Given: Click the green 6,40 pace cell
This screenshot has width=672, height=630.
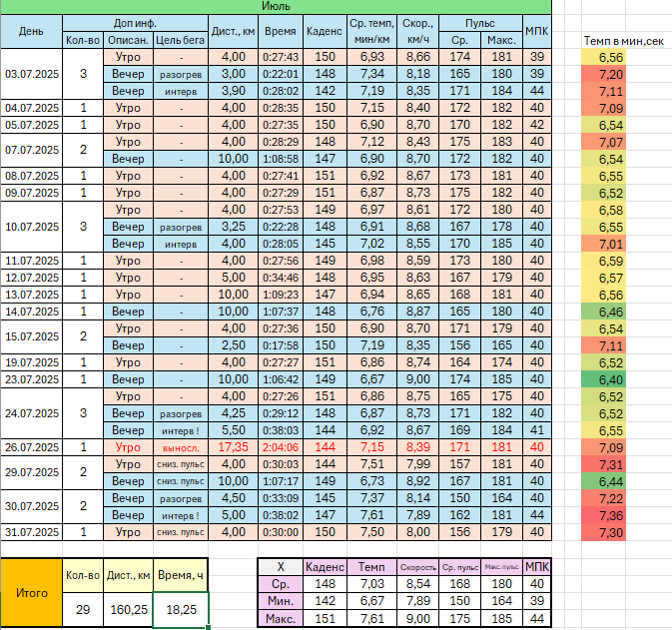Looking at the screenshot, I should click(x=610, y=379).
